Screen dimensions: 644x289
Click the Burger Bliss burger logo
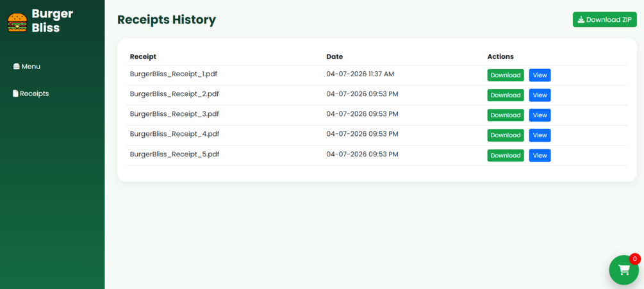(x=17, y=22)
